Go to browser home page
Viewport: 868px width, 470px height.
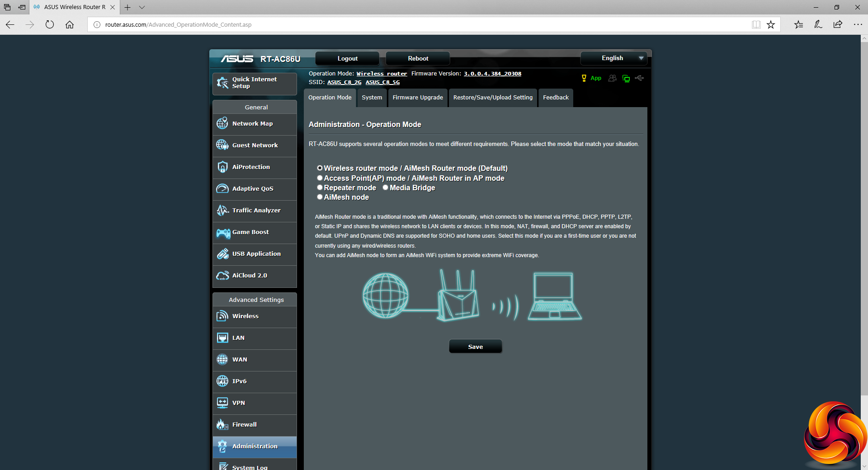(x=70, y=24)
